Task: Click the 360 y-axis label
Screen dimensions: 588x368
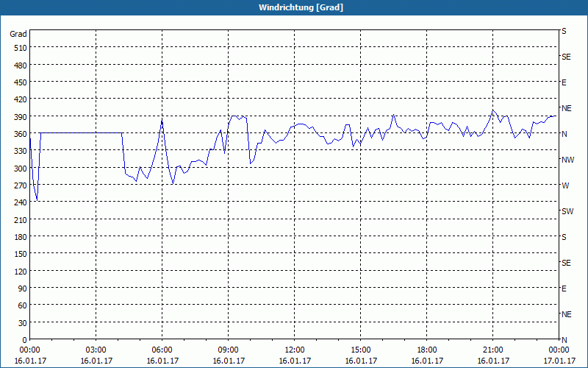Action: point(21,134)
